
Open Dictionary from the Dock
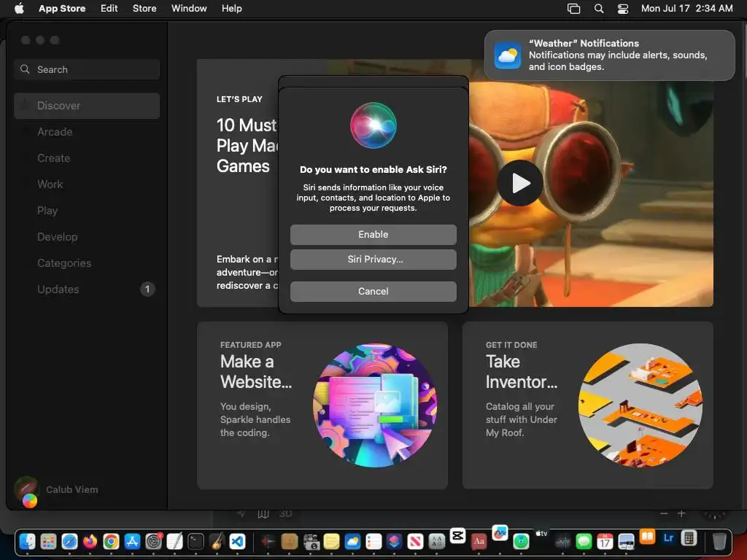(479, 542)
